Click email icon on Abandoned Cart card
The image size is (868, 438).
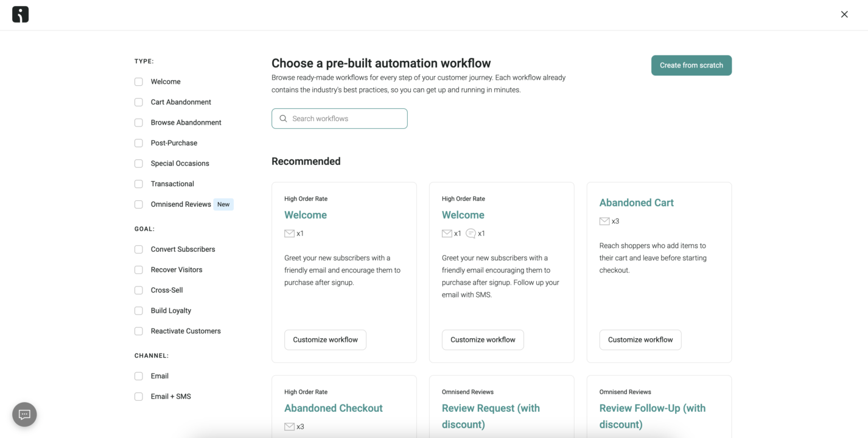coord(604,221)
